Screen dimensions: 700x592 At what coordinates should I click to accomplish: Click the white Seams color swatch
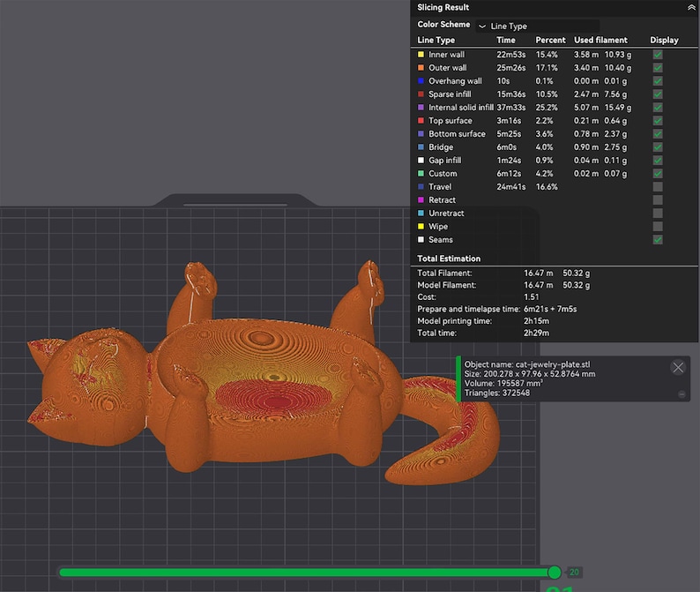(421, 239)
